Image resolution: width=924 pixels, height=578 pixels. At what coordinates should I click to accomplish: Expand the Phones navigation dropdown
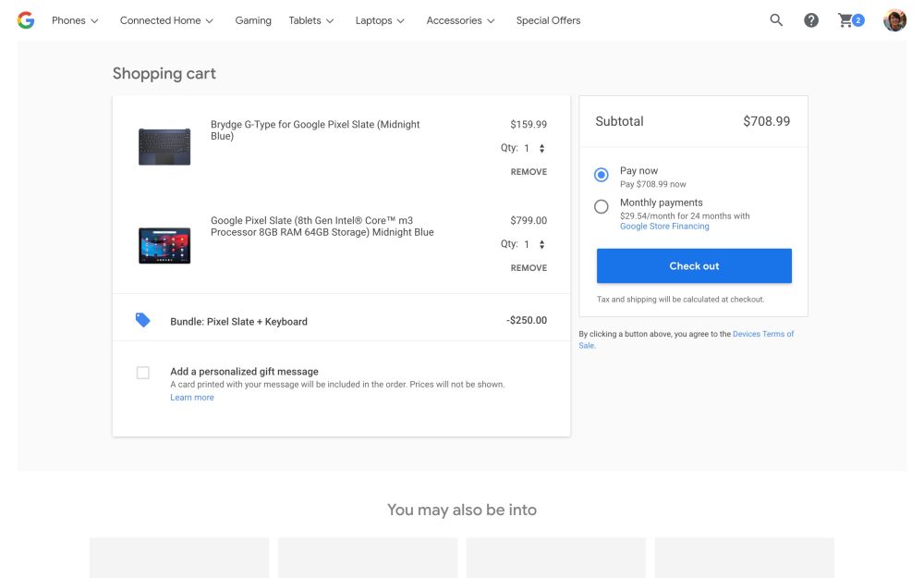75,20
